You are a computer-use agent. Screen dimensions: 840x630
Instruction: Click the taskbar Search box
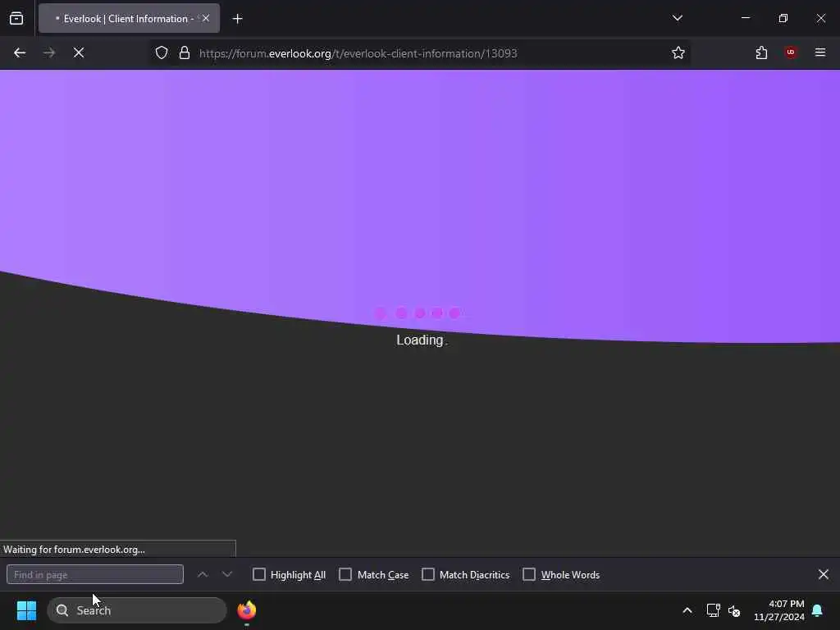137,610
